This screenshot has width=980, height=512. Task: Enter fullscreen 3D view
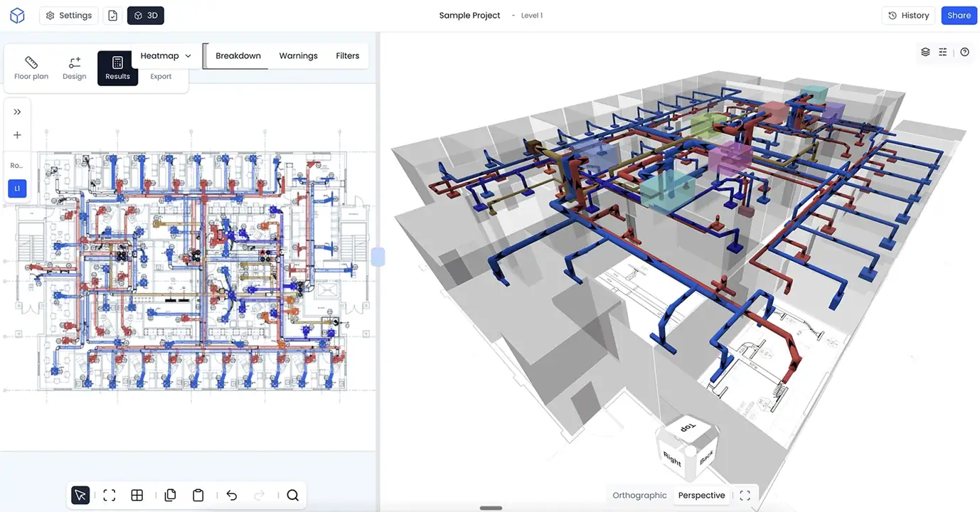click(745, 496)
